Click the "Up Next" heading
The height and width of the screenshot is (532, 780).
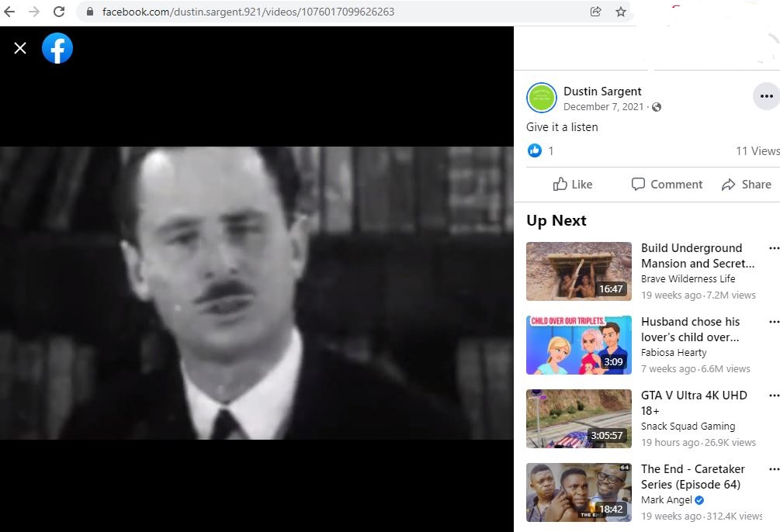(x=556, y=220)
